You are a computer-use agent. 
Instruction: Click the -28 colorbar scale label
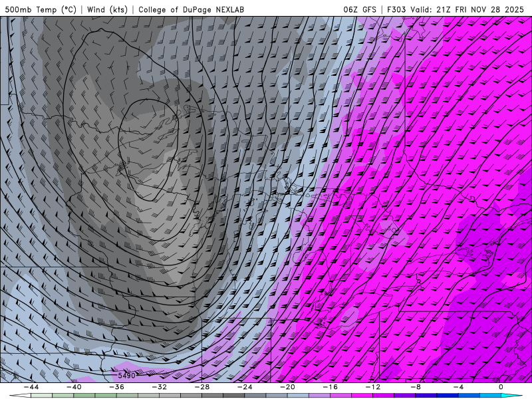point(202,387)
